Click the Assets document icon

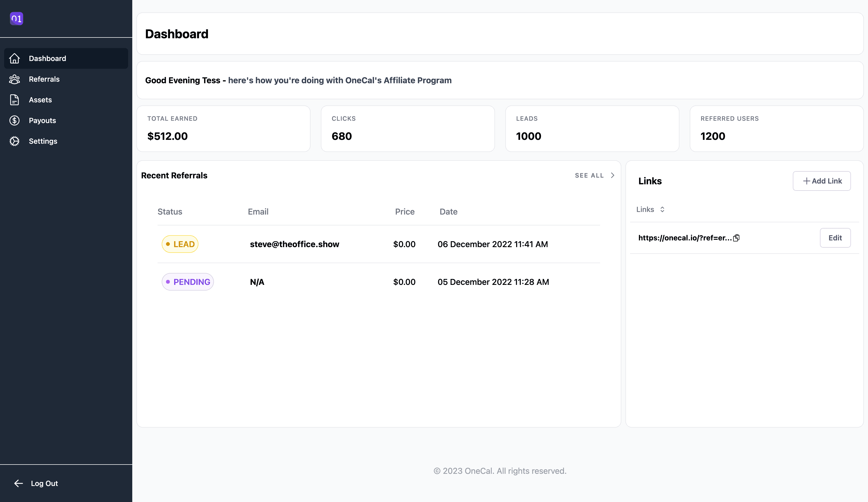(14, 100)
